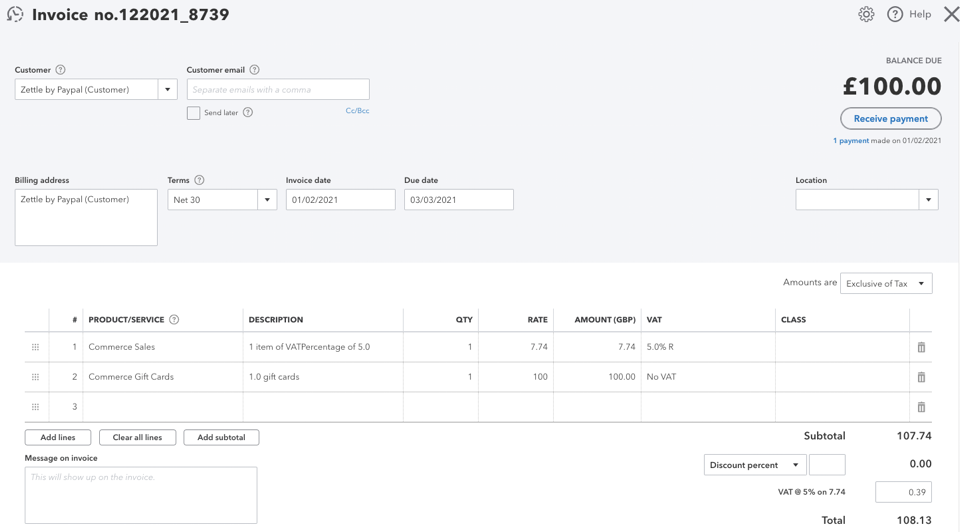Viewport: 960px width, 532px height.
Task: Open the Amounts are Exclusive of Tax dropdown
Action: pyautogui.click(x=886, y=283)
